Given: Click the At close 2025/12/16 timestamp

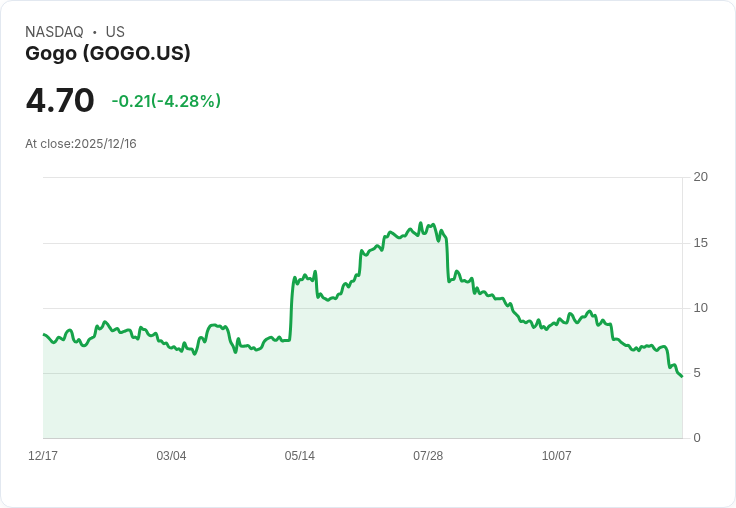Looking at the screenshot, I should coord(81,144).
